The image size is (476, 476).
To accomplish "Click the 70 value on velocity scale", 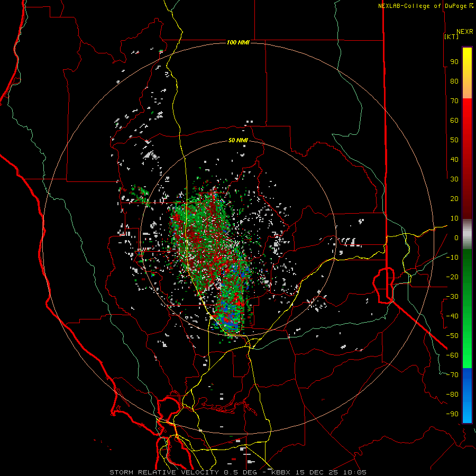I will tap(454, 101).
